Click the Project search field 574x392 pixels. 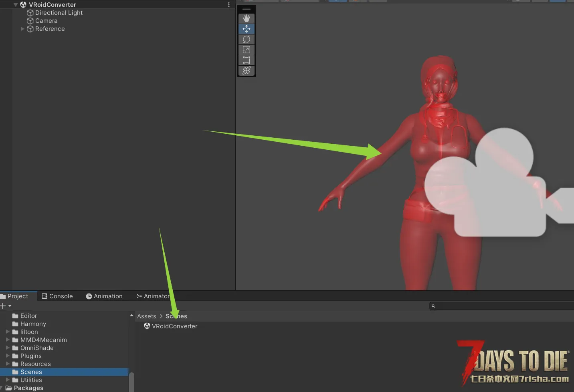tap(503, 306)
